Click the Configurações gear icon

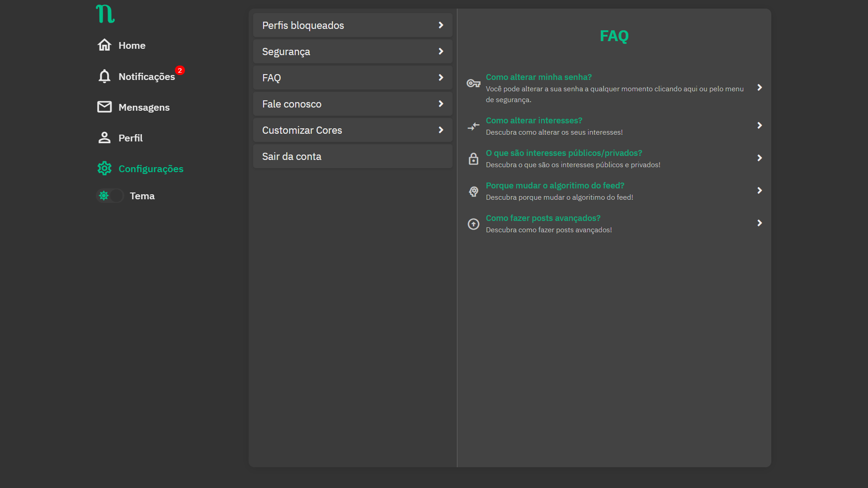click(x=104, y=169)
